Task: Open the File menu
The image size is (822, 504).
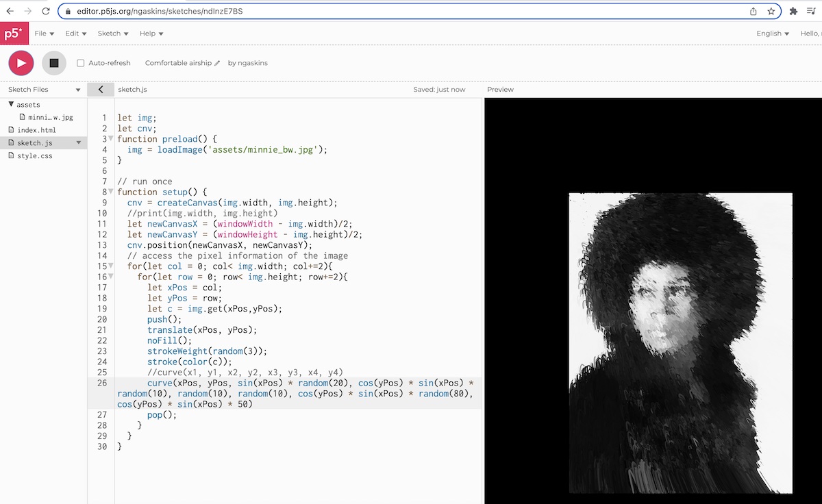Action: click(44, 33)
